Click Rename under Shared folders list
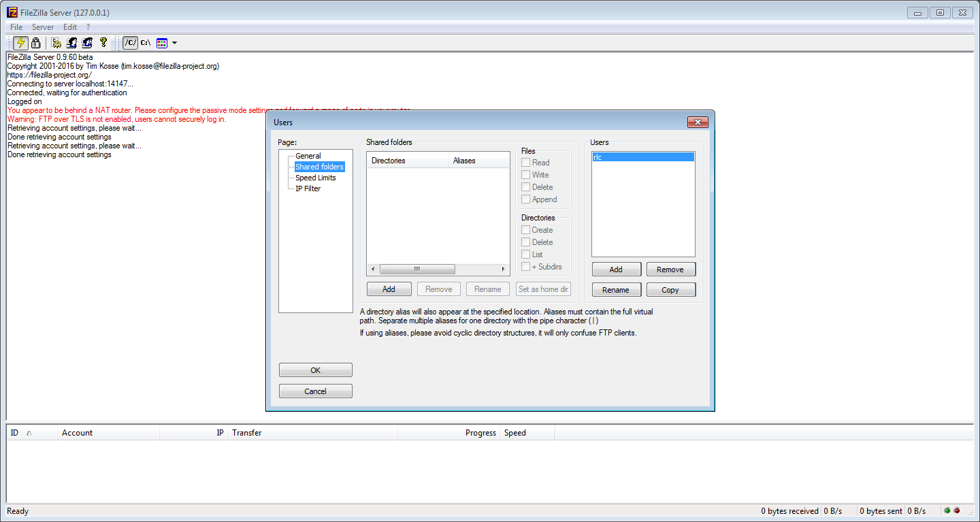Screen dimensions: 980x522 click(488, 289)
